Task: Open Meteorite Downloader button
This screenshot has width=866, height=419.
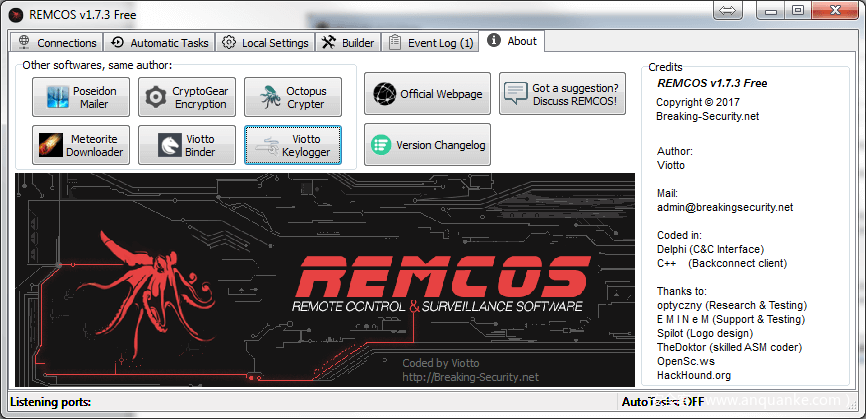Action: point(81,145)
